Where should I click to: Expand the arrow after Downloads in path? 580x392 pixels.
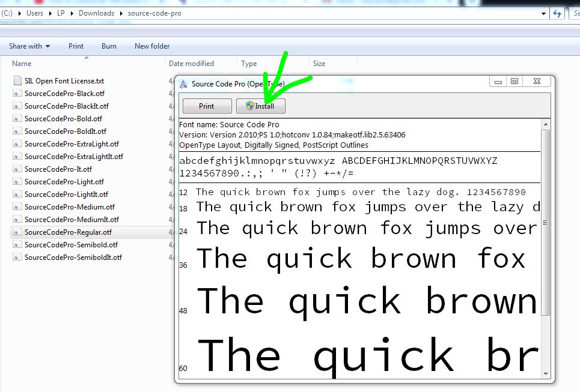click(x=121, y=14)
